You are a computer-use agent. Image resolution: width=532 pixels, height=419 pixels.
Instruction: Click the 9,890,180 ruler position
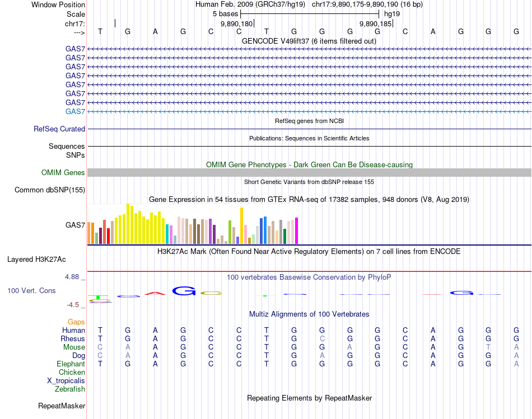[x=236, y=23]
